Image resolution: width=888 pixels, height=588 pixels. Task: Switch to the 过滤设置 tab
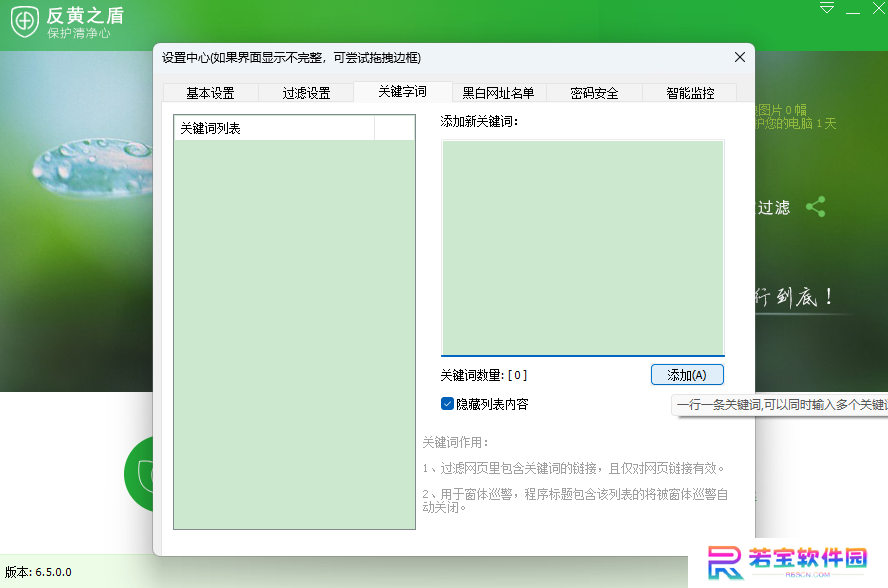point(306,93)
